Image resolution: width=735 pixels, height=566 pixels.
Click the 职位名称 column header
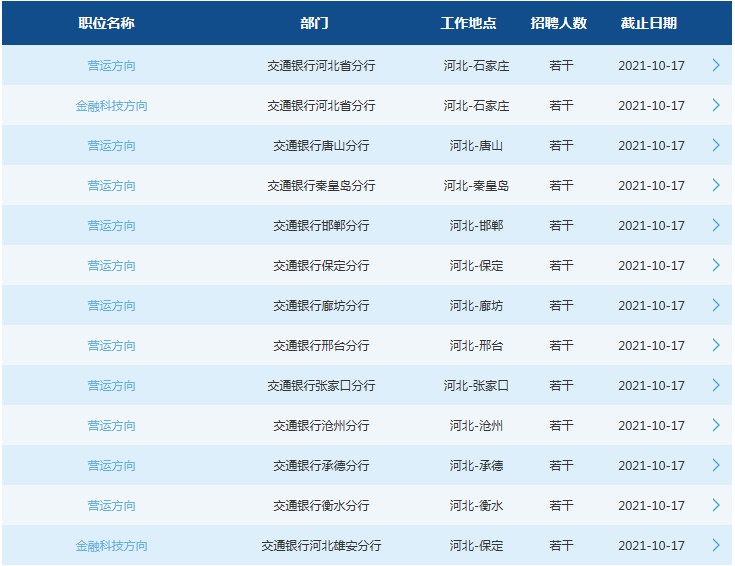(x=107, y=23)
